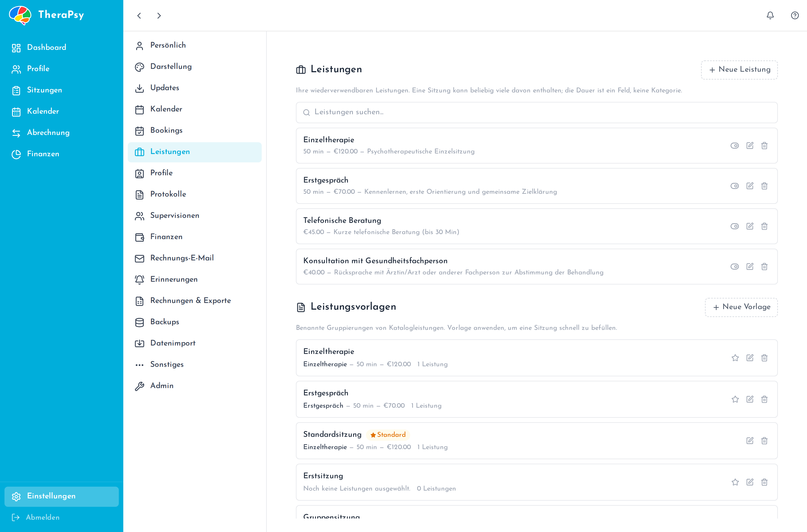Go forward with the right chevron
Screen dimensions: 807x532
coord(159,16)
